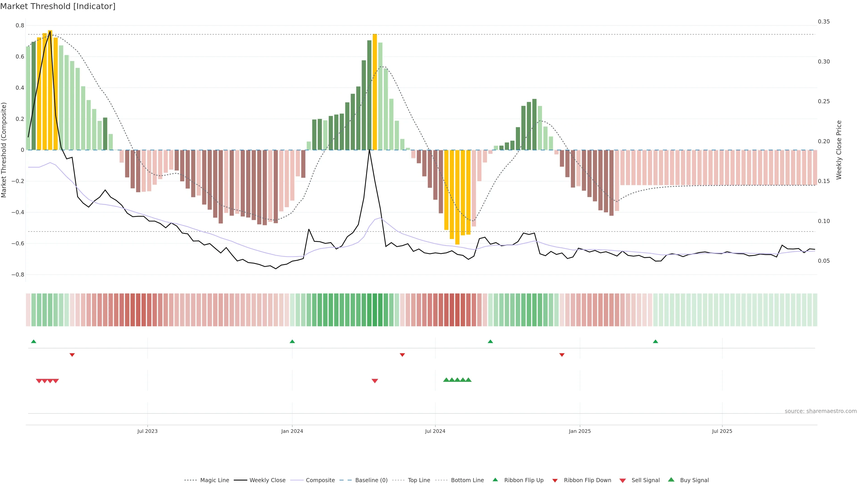868x488 pixels.
Task: Click the lone sell signal marker before Jul 2024
Action: pos(375,381)
